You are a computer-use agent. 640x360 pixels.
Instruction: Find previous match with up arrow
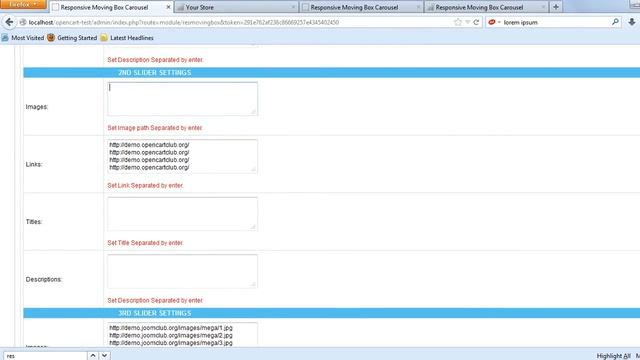(93, 356)
